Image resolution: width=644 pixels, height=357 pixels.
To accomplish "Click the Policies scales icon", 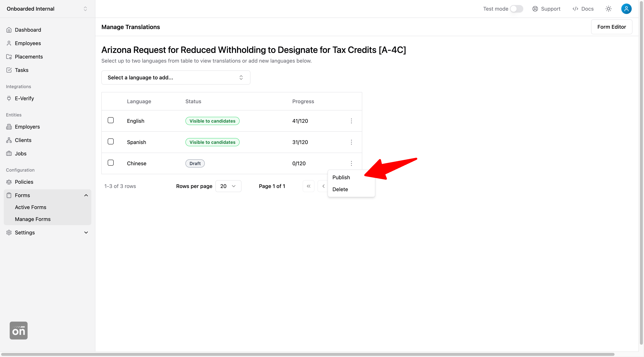I will (9, 182).
